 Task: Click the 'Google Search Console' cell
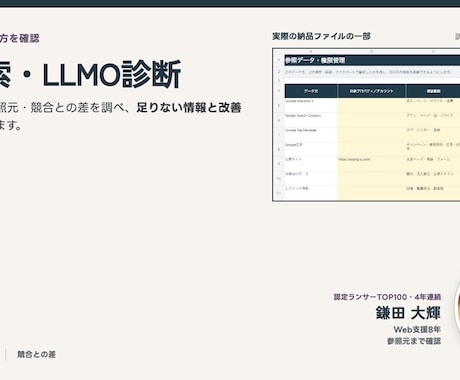pyautogui.click(x=311, y=120)
